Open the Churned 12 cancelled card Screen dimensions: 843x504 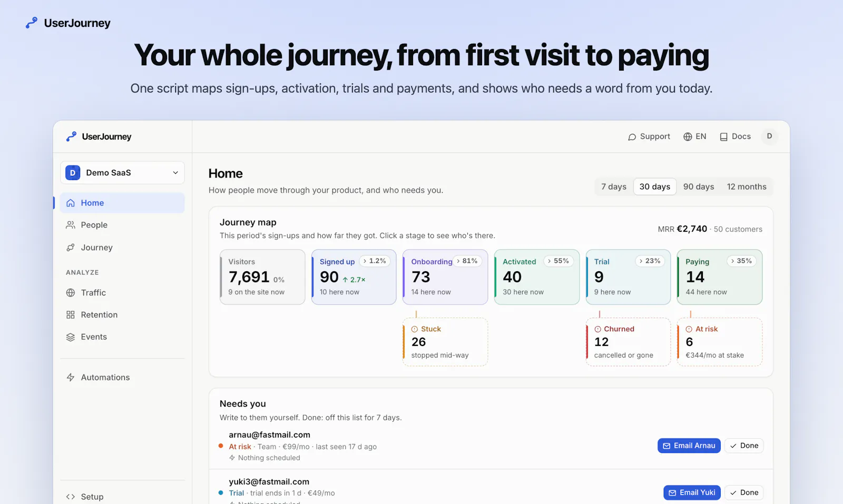[x=628, y=342]
